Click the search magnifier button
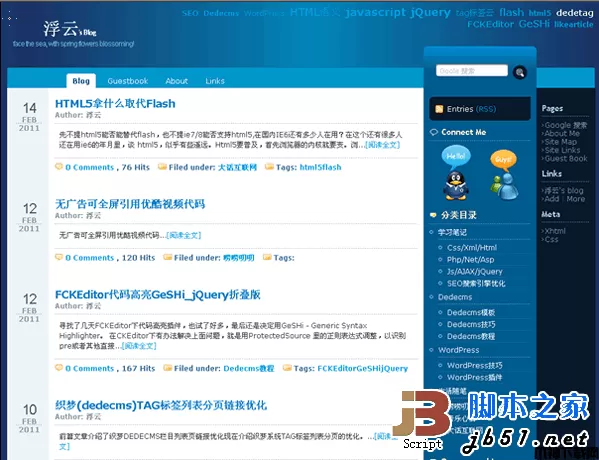This screenshot has height=460, width=599. 520,72
